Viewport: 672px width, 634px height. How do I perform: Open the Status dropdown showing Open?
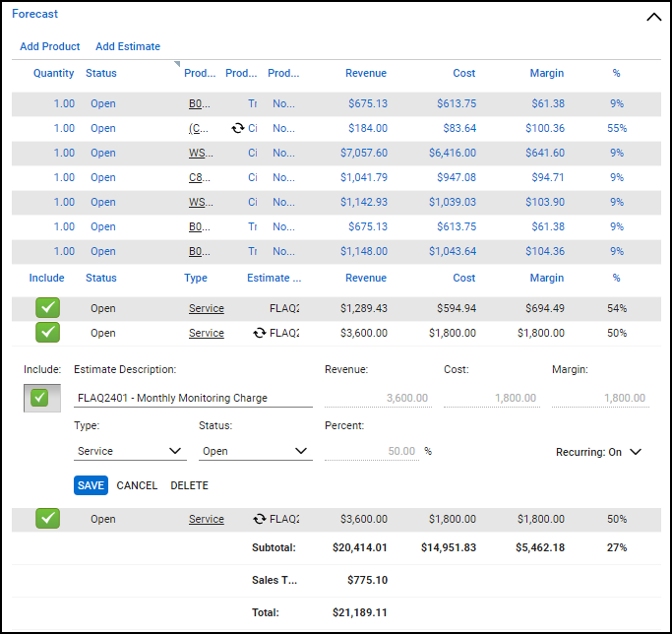255,451
